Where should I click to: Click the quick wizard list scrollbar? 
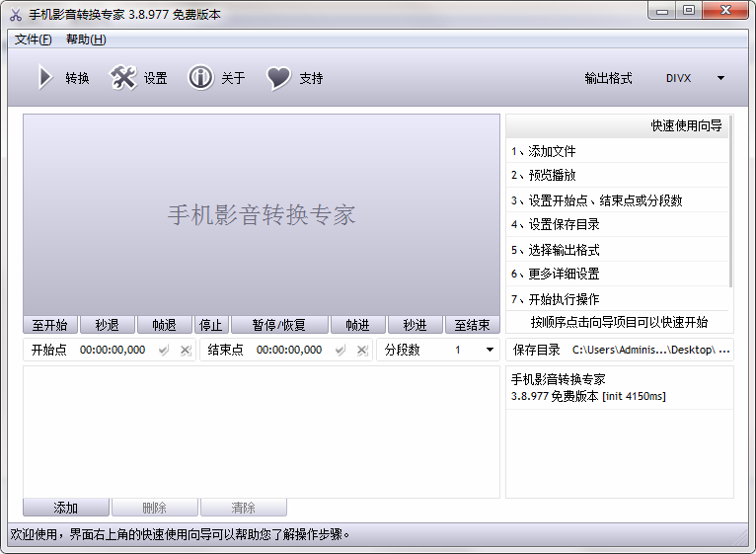(x=731, y=201)
